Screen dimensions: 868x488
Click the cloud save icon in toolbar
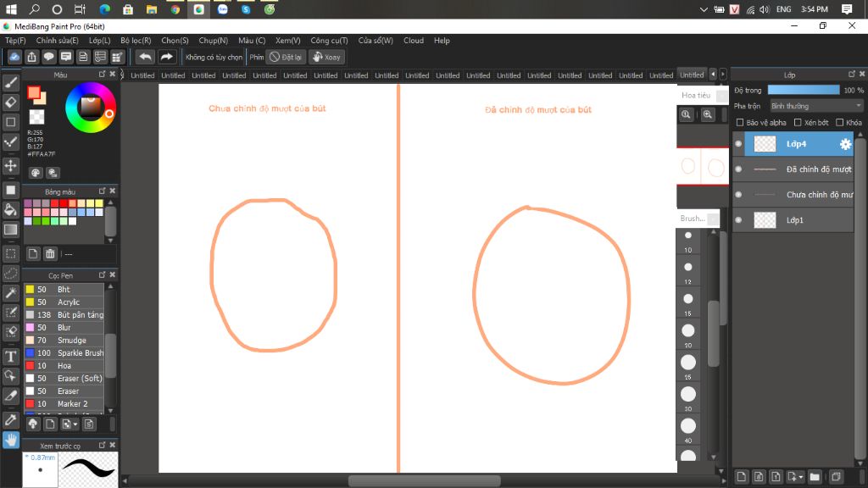click(x=14, y=57)
